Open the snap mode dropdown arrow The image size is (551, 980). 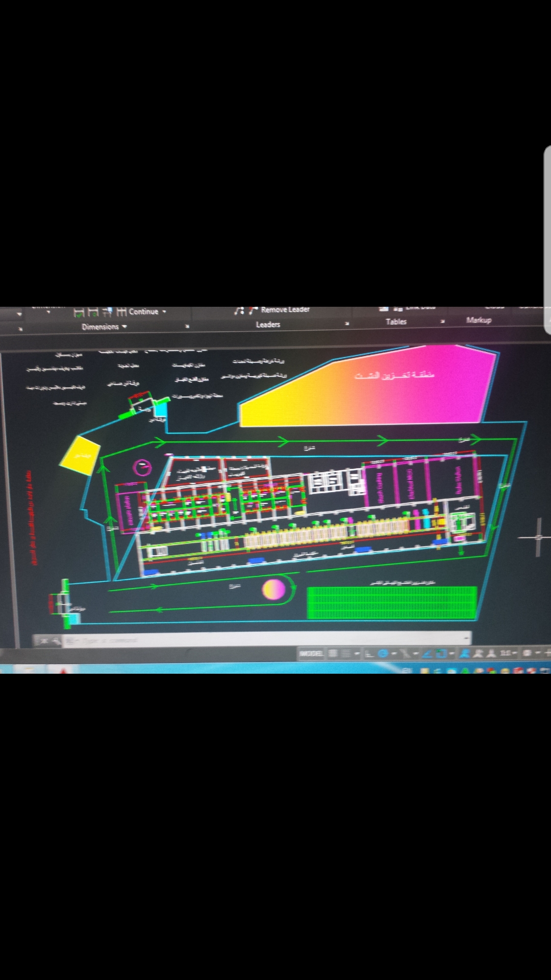click(357, 653)
